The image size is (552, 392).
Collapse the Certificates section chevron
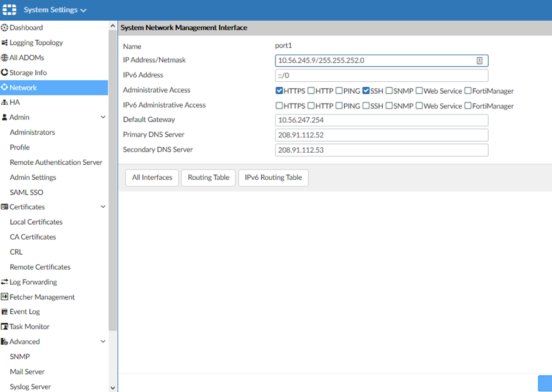click(x=103, y=207)
